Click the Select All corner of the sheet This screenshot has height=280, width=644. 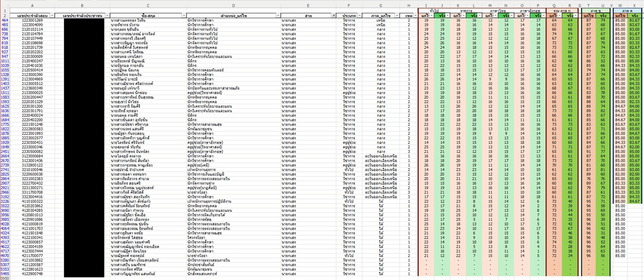coord(5,6)
